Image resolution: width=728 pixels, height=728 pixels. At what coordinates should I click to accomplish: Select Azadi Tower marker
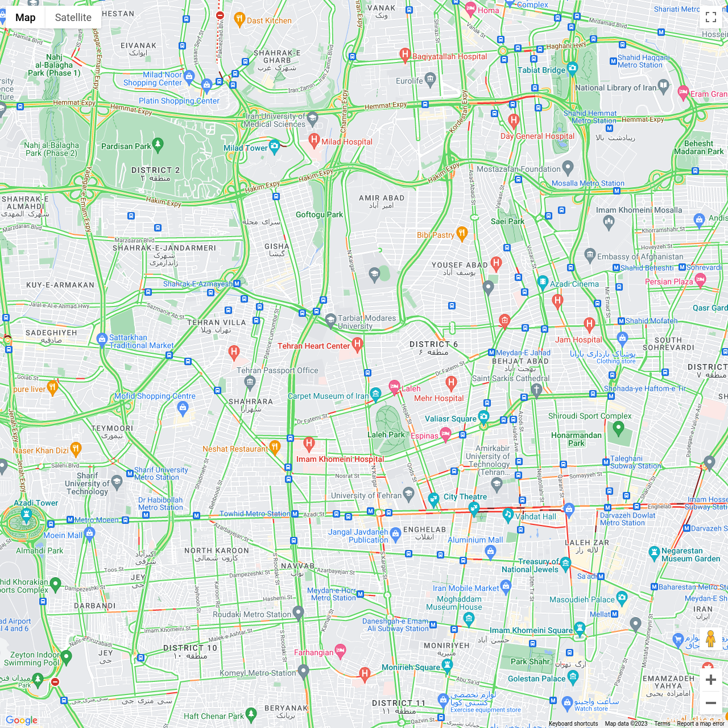(x=26, y=515)
